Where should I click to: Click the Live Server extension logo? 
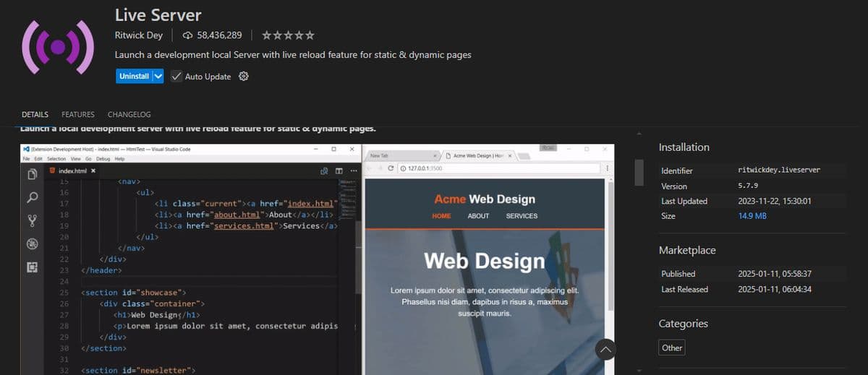click(x=58, y=47)
